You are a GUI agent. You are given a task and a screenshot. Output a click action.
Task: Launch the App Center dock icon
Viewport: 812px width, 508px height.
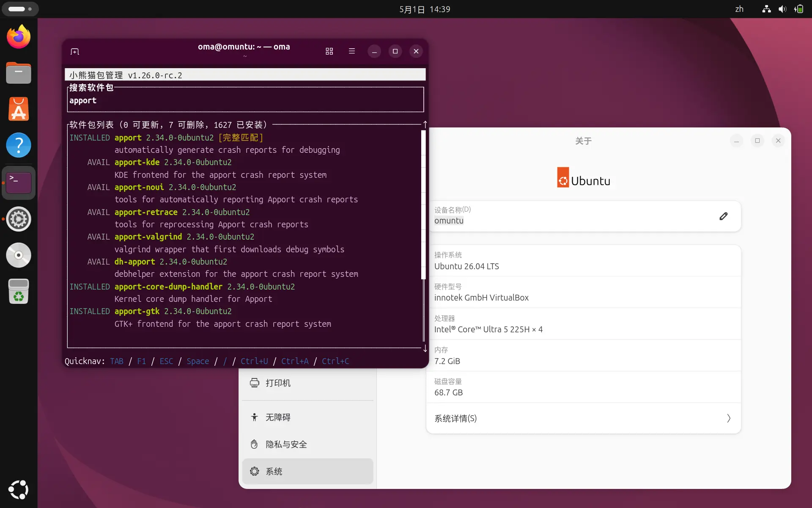pos(19,109)
